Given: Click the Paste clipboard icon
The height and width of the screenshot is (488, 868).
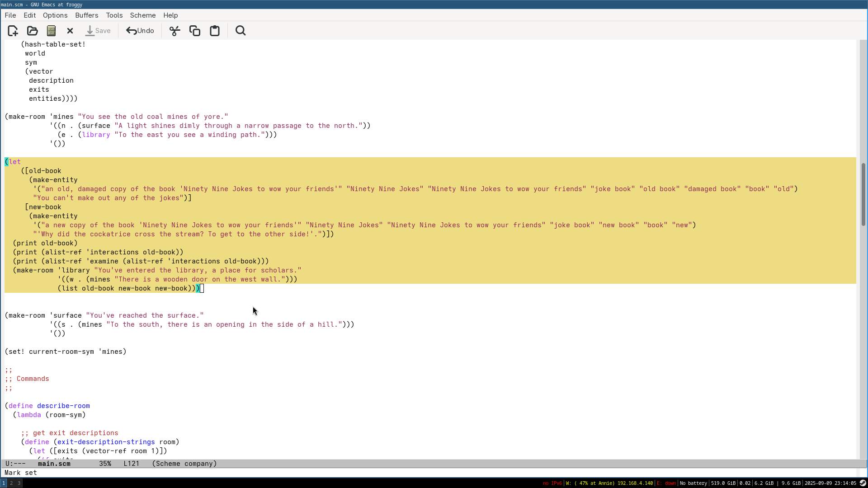Looking at the screenshot, I should (x=215, y=31).
